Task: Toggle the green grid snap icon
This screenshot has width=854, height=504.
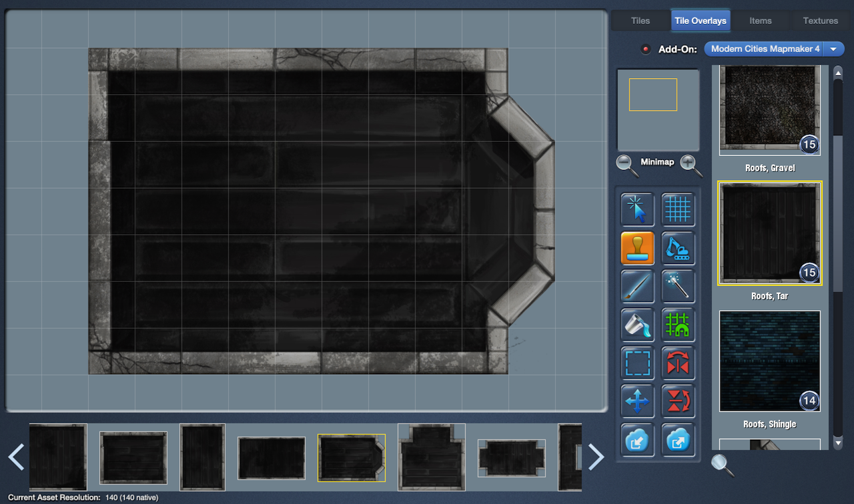Action: tap(678, 325)
